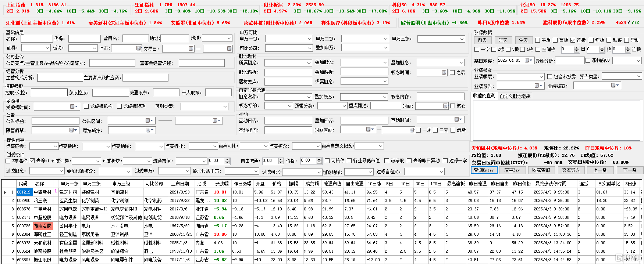Sort table by 申万一级 column header
The height and width of the screenshot is (264, 644).
pyautogui.click(x=70, y=184)
